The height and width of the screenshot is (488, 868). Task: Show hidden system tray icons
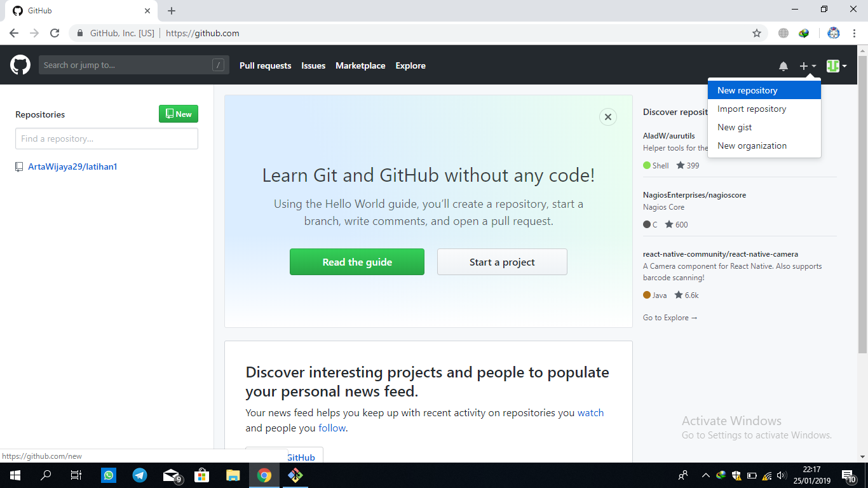tap(705, 475)
